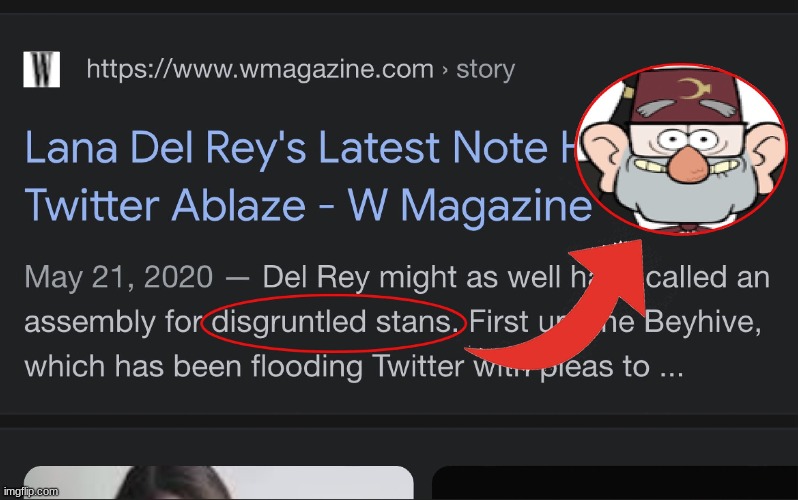Click the fez-wearing cartoon character image
Image resolution: width=798 pixels, height=500 pixels.
click(x=681, y=149)
